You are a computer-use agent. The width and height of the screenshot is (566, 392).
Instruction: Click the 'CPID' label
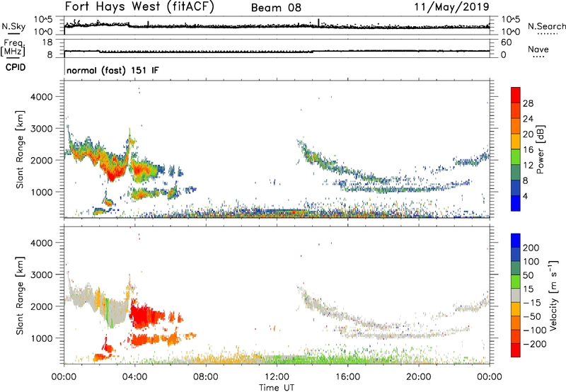[x=16, y=67]
